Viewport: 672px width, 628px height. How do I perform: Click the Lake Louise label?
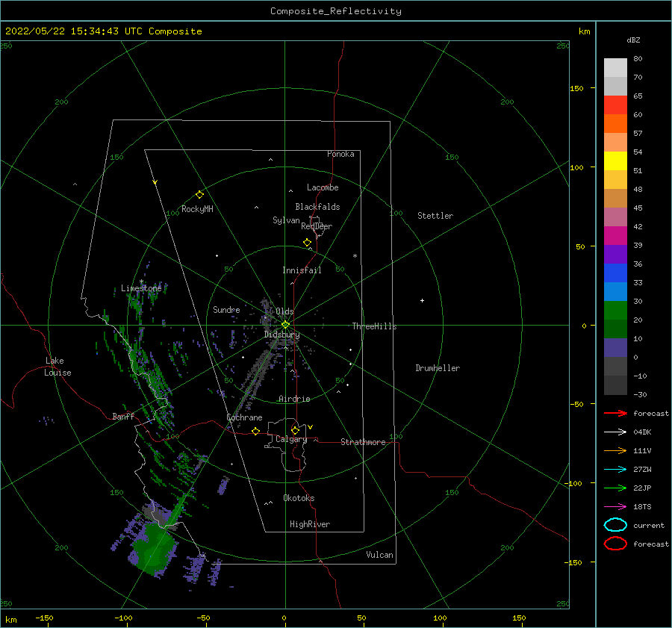[57, 367]
